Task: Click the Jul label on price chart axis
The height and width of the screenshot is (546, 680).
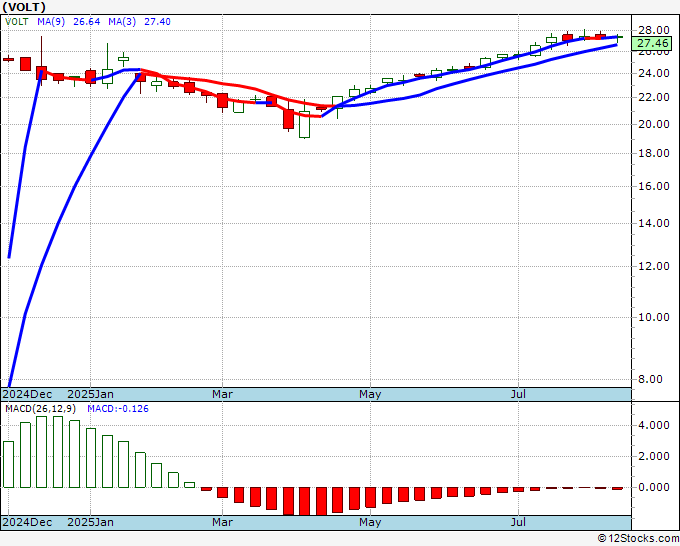Action: (518, 394)
